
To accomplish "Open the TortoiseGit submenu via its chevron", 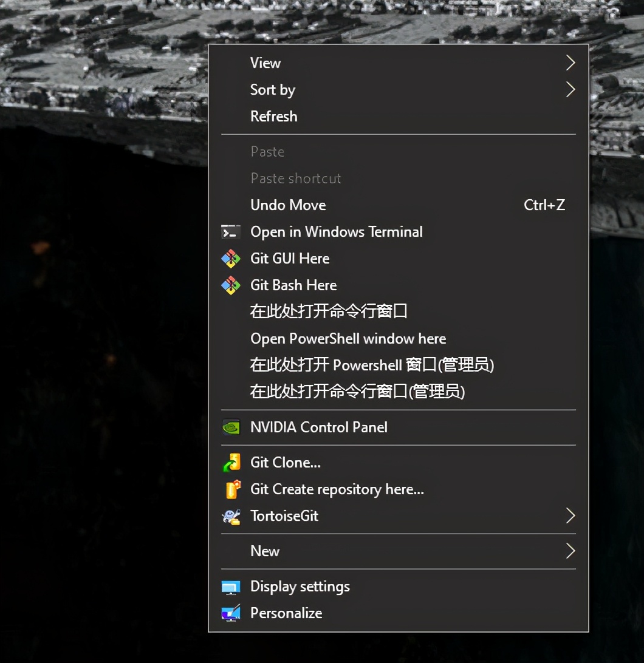I will [x=570, y=515].
